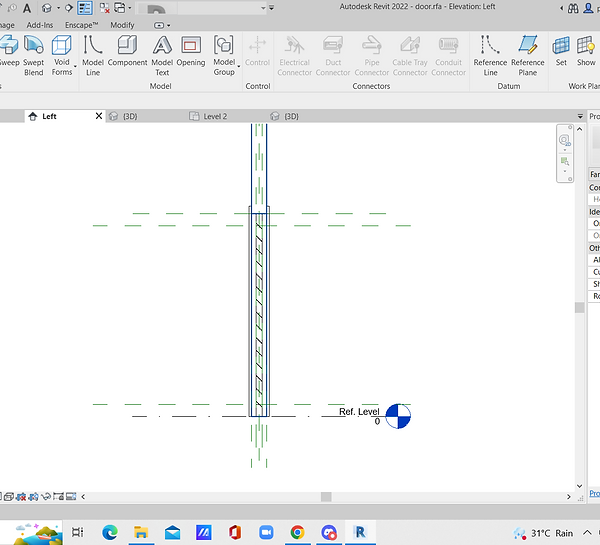Click the Text tool in quick access toolbar
This screenshot has width=600, height=545.
tap(27, 8)
